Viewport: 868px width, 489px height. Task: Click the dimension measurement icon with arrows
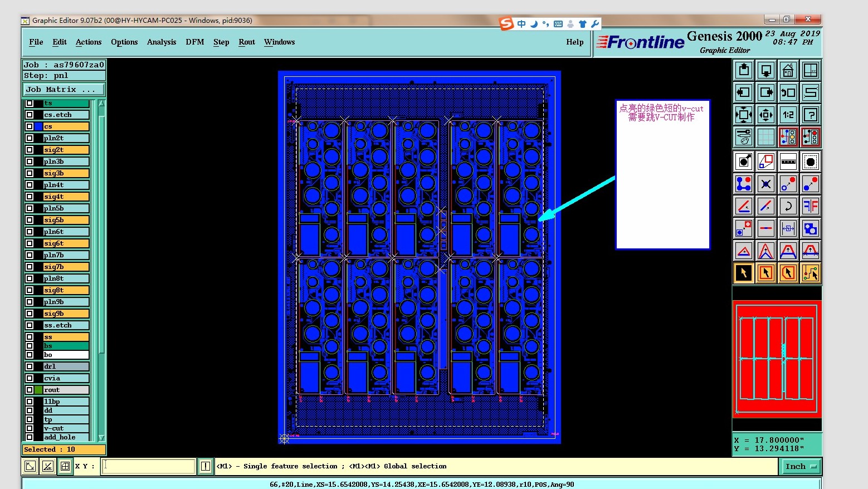(788, 228)
